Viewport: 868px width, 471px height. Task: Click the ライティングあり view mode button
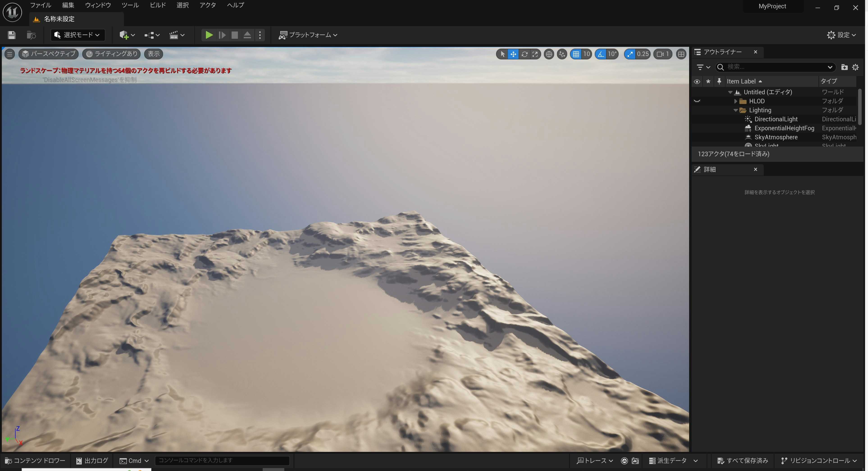[112, 54]
